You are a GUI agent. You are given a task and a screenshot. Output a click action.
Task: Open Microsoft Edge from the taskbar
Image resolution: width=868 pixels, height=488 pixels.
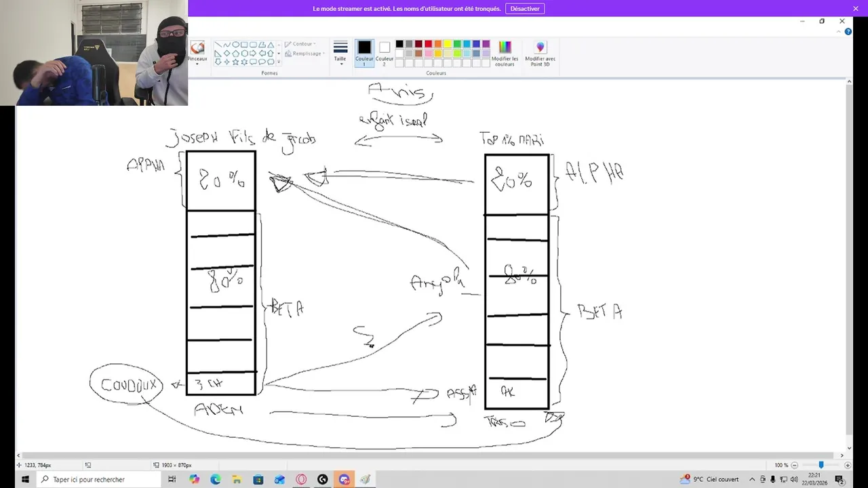[x=216, y=479]
